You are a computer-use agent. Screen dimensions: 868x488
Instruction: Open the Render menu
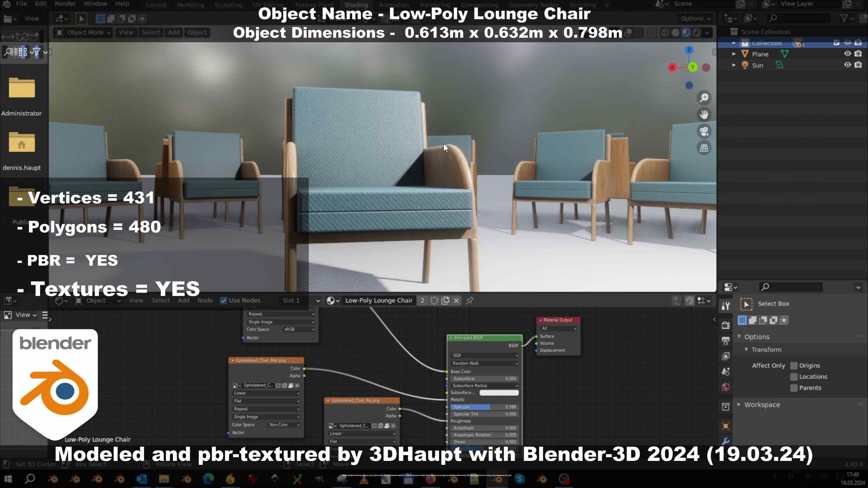tap(65, 4)
